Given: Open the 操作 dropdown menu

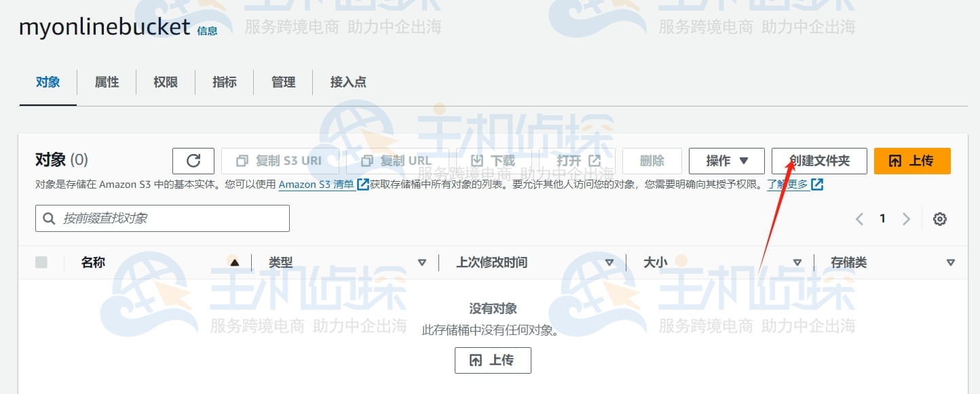Looking at the screenshot, I should click(726, 161).
